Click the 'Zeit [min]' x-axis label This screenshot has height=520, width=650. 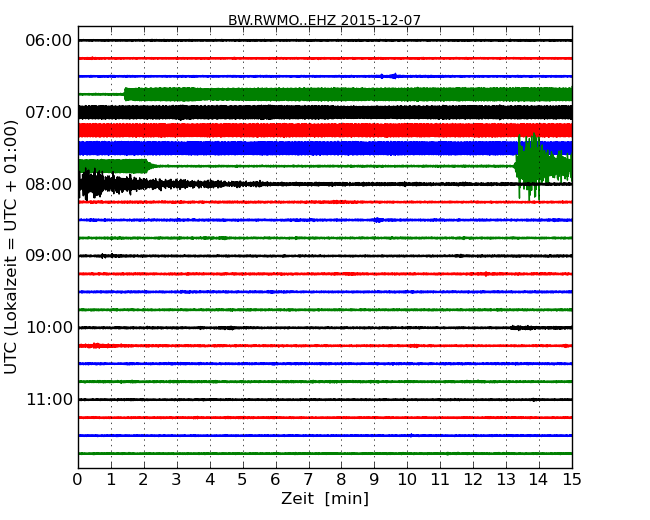click(325, 498)
